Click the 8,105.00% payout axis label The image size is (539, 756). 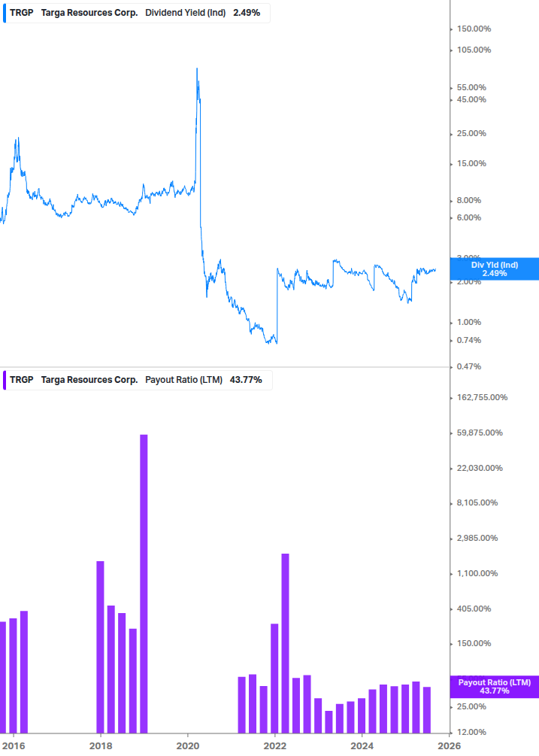[477, 502]
